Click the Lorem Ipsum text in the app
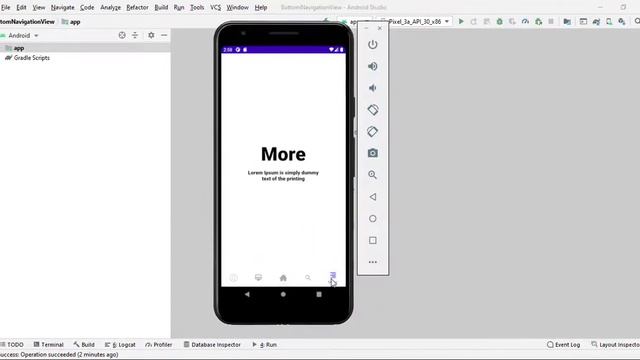Screen dimensions: 640x360 (x=283, y=176)
